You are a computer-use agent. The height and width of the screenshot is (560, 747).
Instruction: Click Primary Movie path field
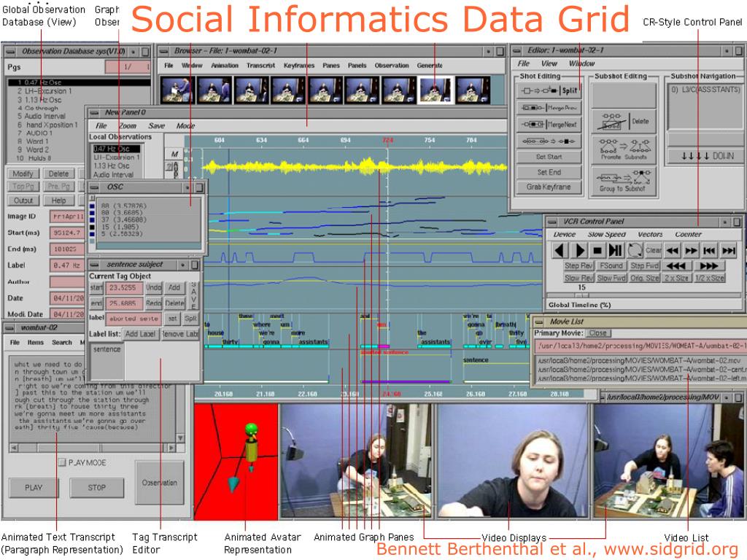(x=640, y=346)
